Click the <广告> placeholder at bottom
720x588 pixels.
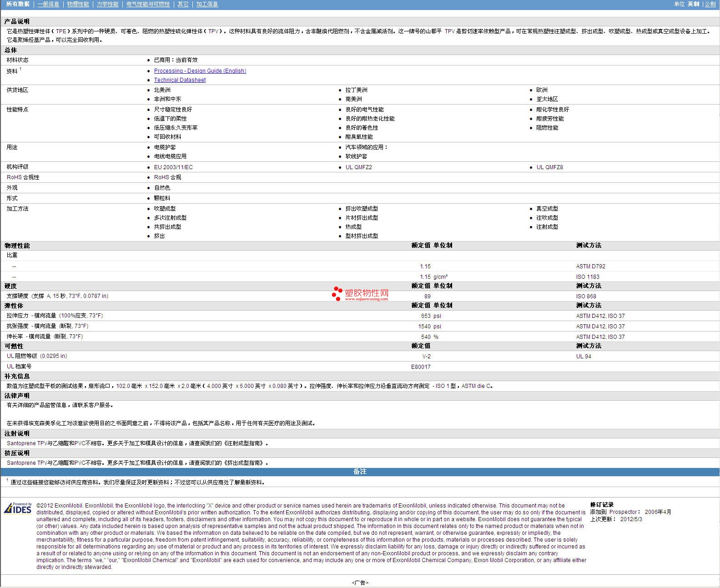pos(360,583)
